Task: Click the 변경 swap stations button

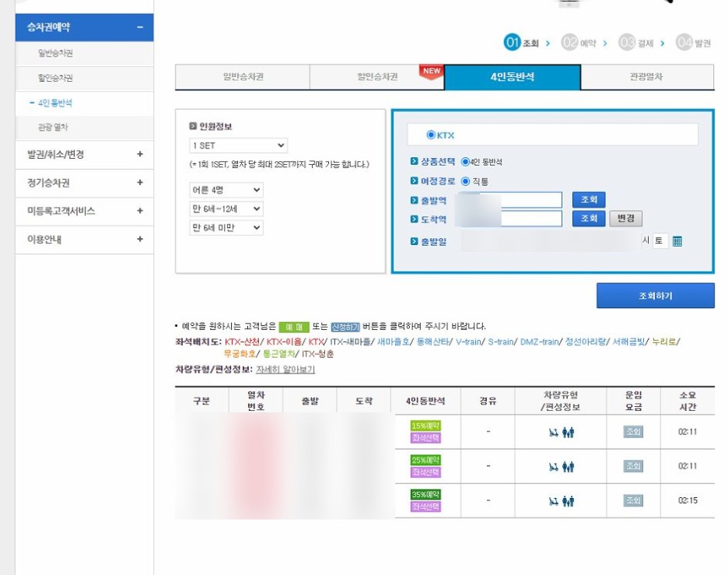Action: [x=626, y=219]
